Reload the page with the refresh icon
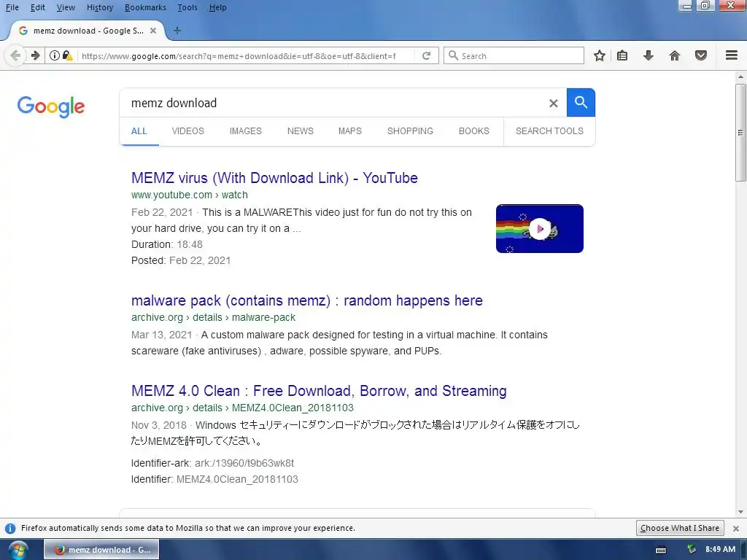 click(x=426, y=55)
